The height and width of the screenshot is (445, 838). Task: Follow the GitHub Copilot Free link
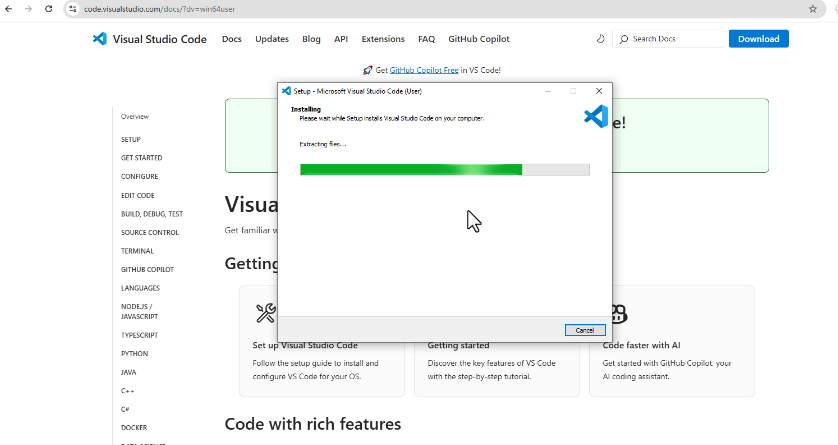pyautogui.click(x=424, y=70)
